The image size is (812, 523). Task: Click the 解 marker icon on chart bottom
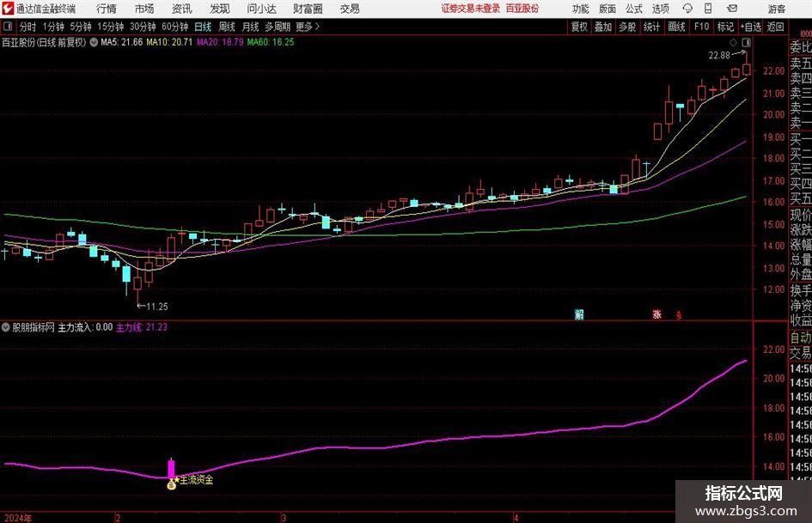(579, 314)
